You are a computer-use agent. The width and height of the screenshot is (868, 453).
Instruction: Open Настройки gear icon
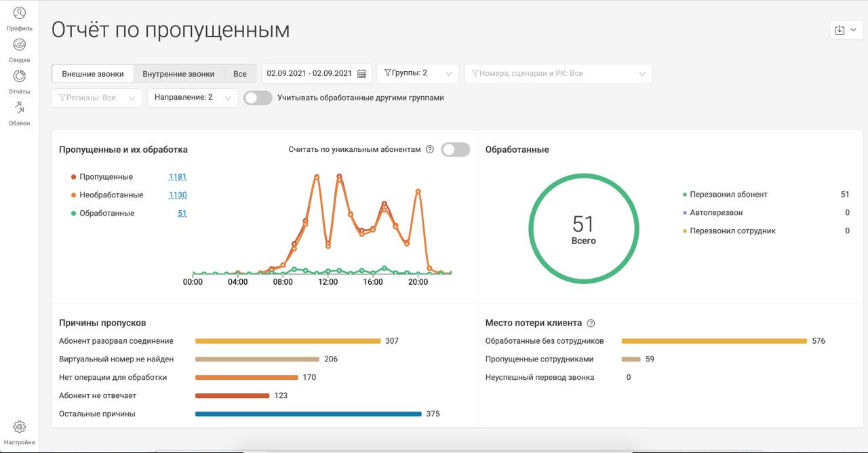pos(20,427)
